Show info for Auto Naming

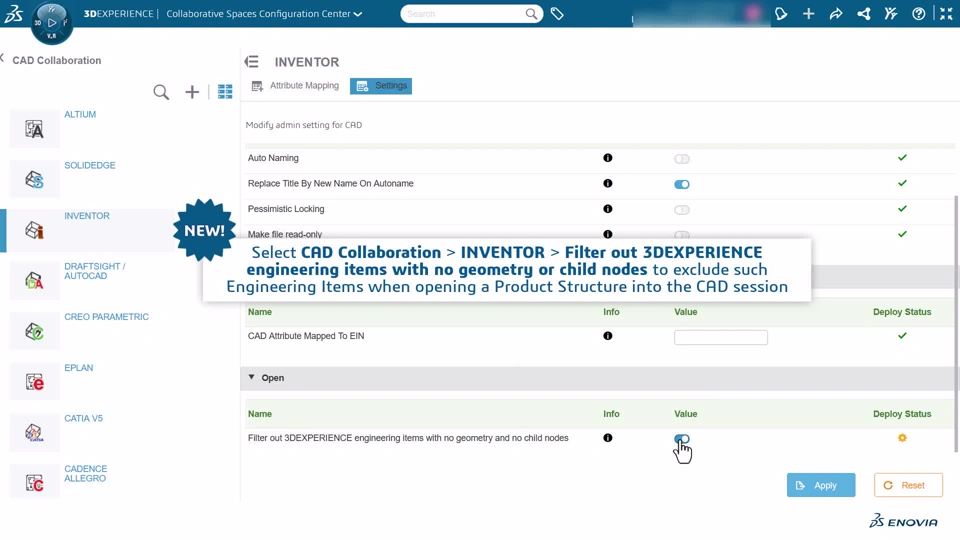(x=607, y=158)
